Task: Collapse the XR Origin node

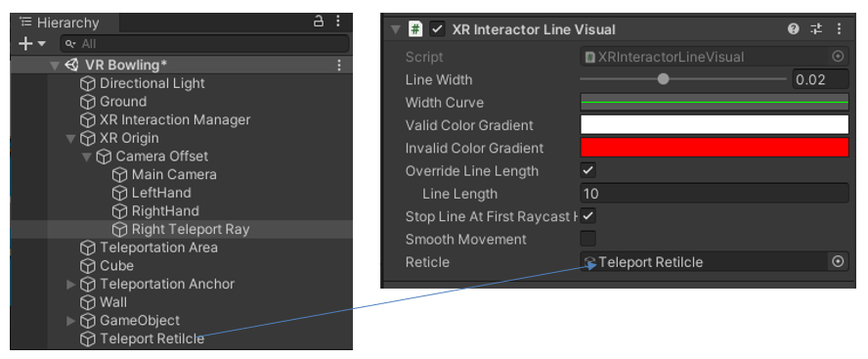Action: point(70,139)
